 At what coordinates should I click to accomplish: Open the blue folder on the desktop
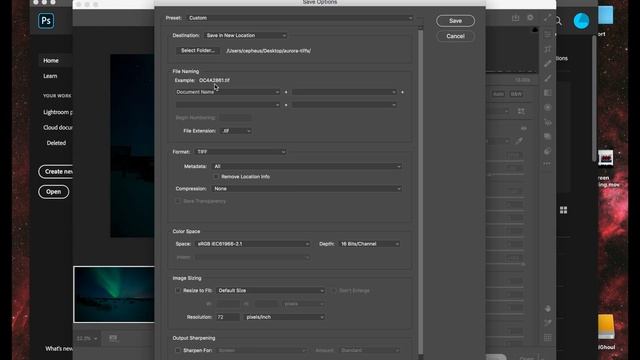pyautogui.click(x=606, y=15)
